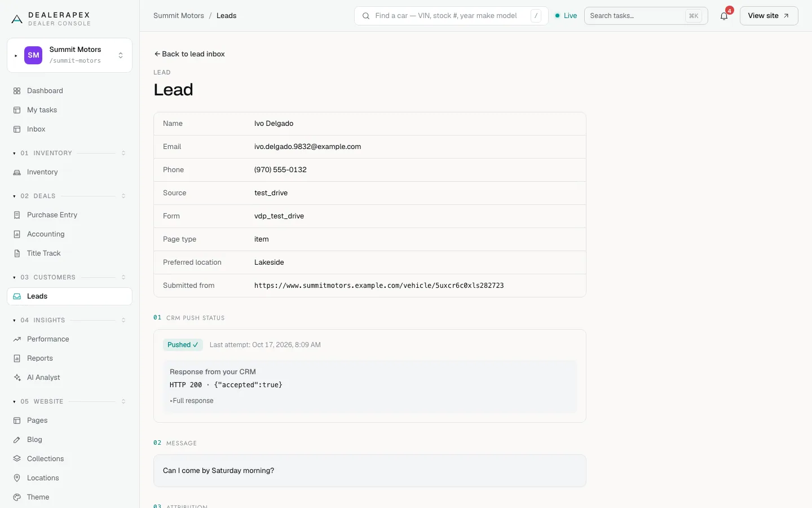
Task: Click the Inventory car icon
Action: 17,172
